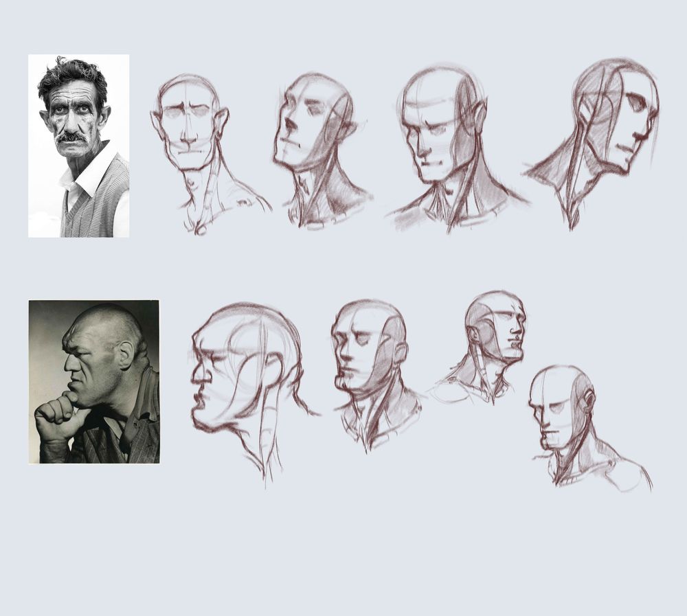Select the reference photo of bald man in profile
Screen dimensions: 687x616
click(x=93, y=382)
